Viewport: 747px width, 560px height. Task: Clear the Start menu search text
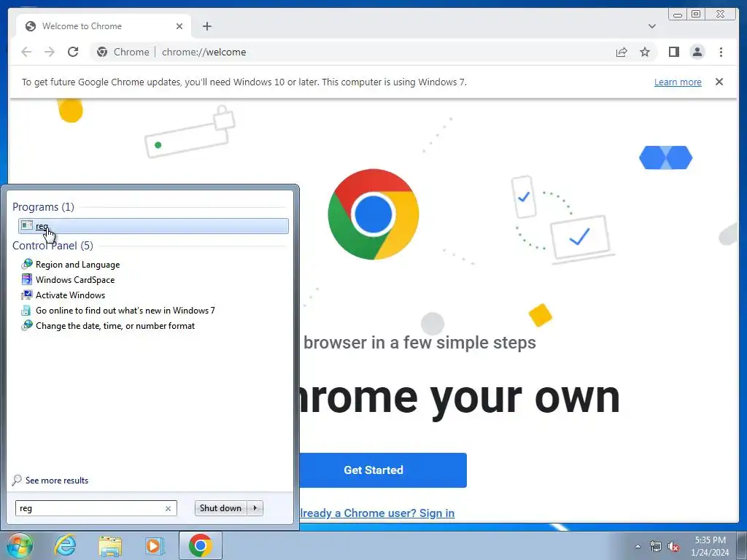tap(169, 508)
